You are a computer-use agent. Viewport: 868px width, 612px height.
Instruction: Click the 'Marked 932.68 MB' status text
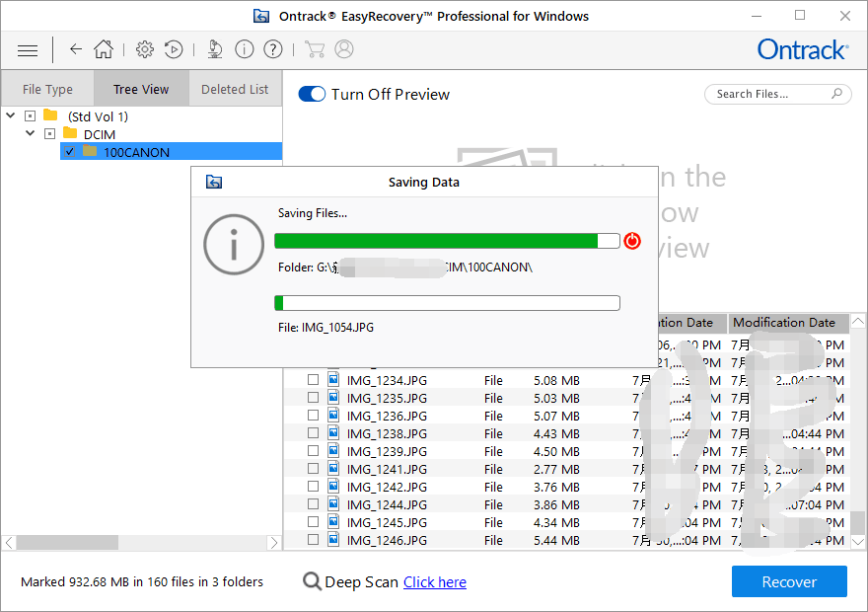pyautogui.click(x=142, y=581)
